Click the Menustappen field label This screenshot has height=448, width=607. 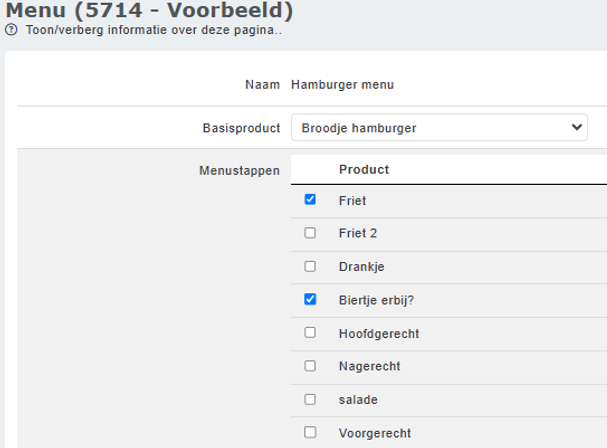239,170
